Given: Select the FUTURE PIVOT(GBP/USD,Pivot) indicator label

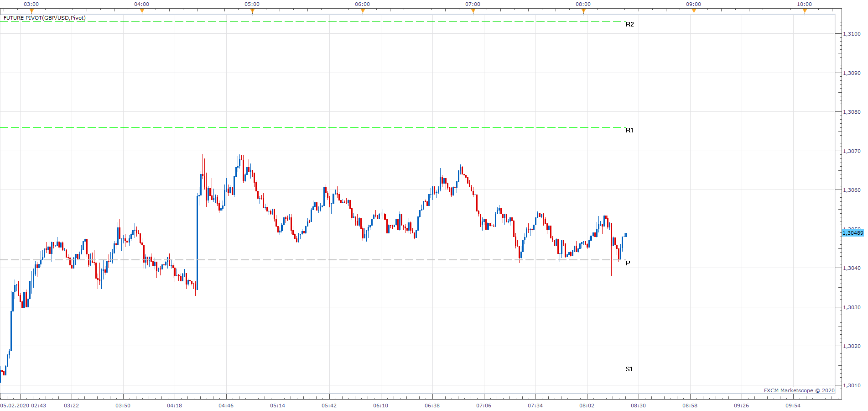Looking at the screenshot, I should click(x=44, y=18).
